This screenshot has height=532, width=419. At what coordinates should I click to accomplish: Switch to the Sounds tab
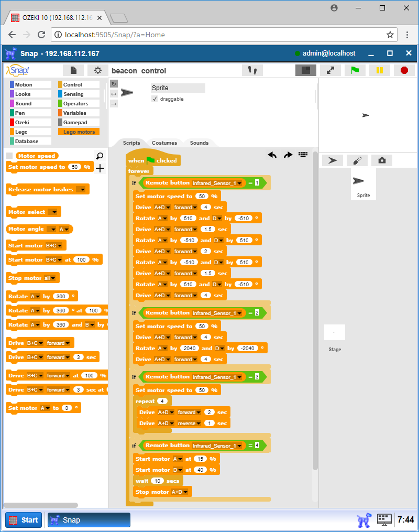(200, 143)
